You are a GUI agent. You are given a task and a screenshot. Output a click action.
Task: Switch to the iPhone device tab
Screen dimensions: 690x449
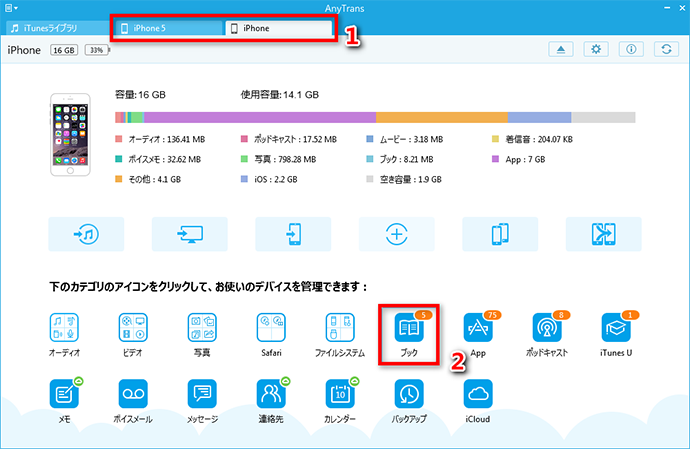pos(279,28)
